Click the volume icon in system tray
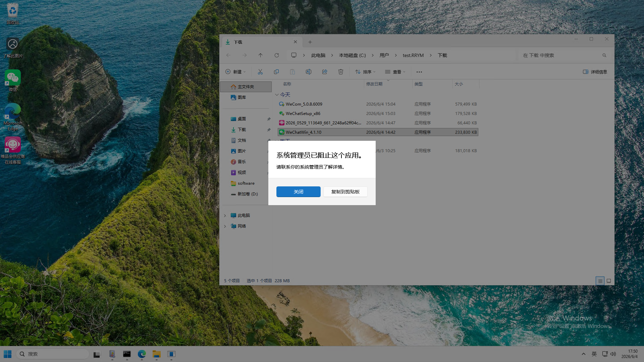 613,354
